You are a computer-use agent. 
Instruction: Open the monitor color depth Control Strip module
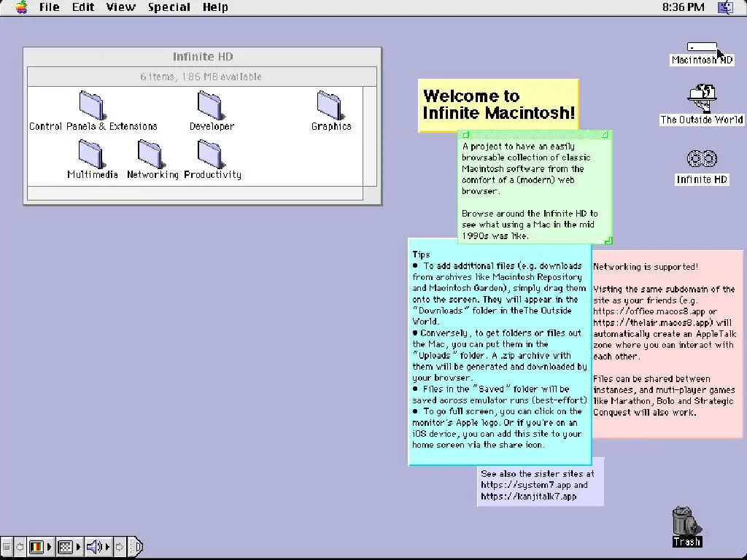click(x=40, y=547)
